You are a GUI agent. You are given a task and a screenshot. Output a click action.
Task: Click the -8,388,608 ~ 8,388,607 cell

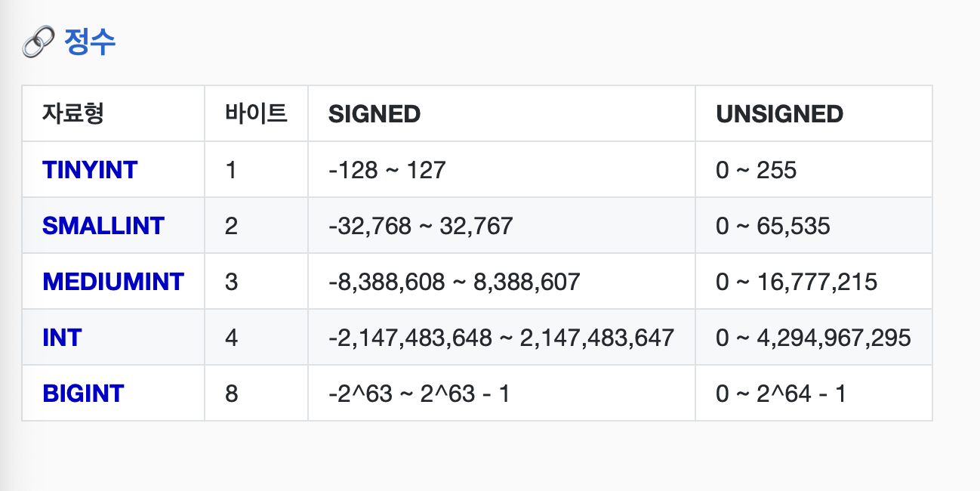454,282
